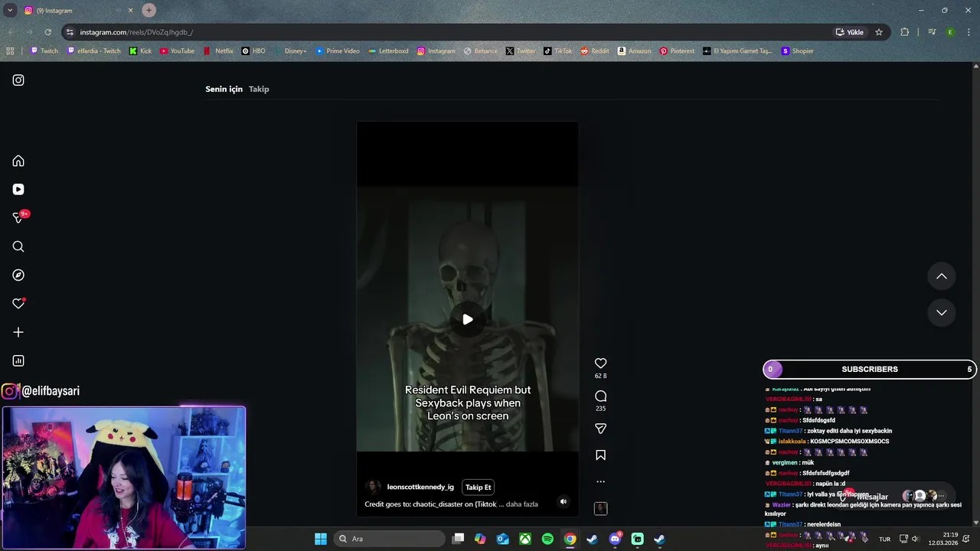Open Reddit bookmark

tap(595, 51)
